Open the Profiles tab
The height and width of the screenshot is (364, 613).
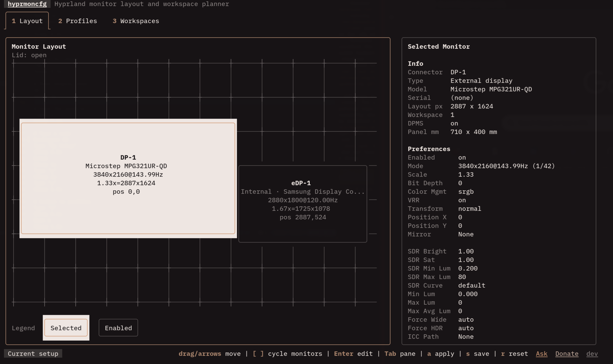[78, 21]
